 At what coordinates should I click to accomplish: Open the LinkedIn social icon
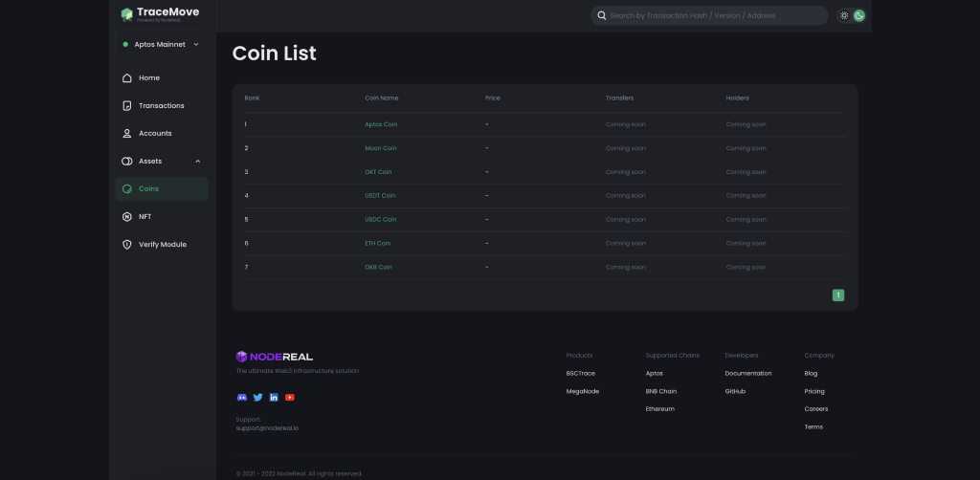pos(274,397)
